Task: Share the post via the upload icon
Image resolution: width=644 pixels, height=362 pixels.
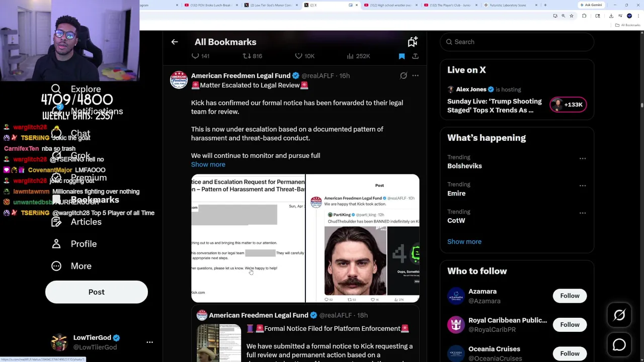Action: [x=415, y=56]
